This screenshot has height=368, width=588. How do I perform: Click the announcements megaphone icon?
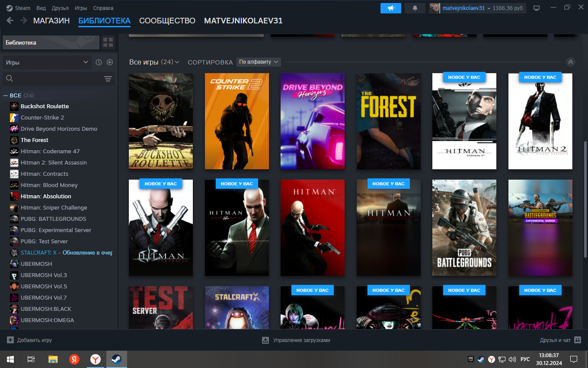coord(391,8)
